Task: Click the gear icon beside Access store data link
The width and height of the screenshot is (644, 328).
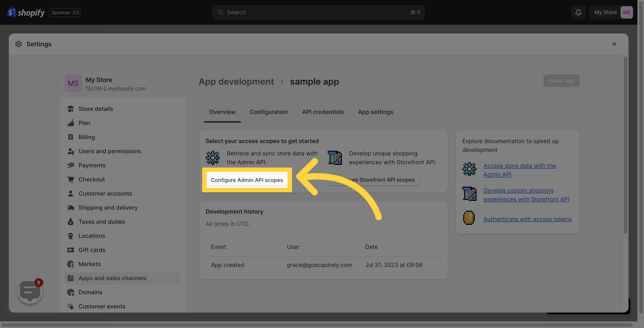Action: tap(469, 169)
